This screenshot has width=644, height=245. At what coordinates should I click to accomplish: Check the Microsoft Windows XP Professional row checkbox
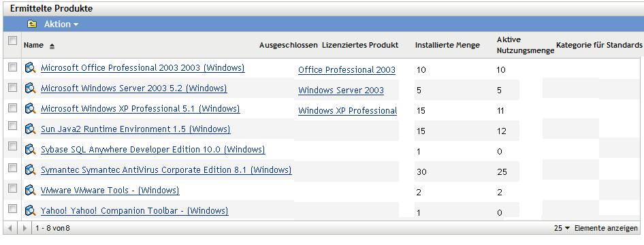tap(13, 108)
